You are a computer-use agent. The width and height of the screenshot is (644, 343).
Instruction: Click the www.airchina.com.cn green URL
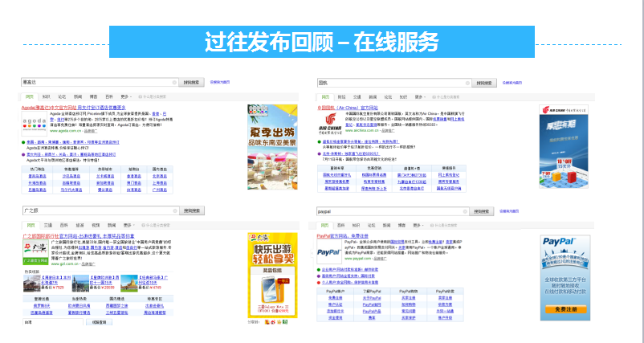[362, 131]
